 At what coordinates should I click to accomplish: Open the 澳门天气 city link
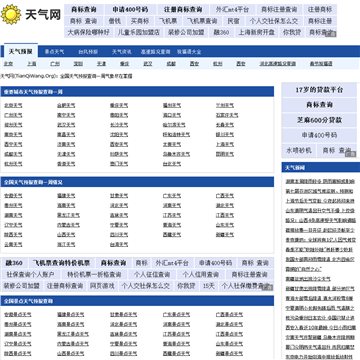pos(119,164)
